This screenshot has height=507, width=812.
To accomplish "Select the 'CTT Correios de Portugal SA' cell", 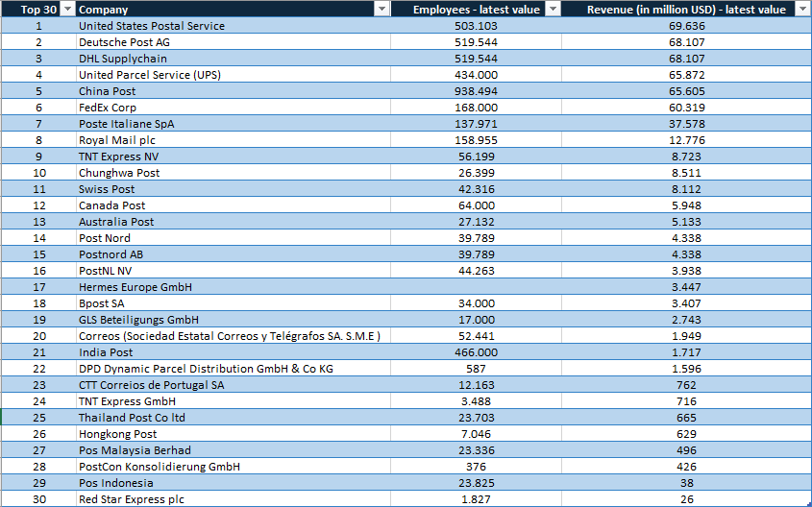I will pos(234,384).
